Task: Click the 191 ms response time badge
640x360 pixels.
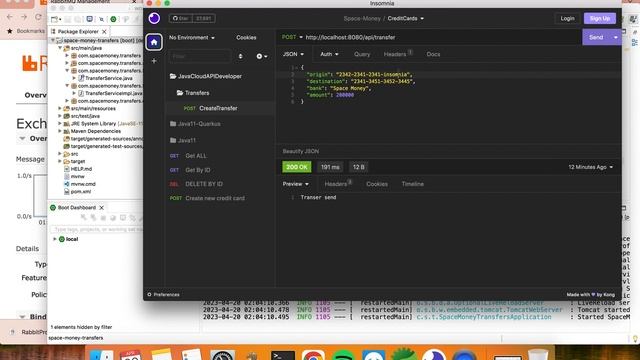Action: coord(330,167)
